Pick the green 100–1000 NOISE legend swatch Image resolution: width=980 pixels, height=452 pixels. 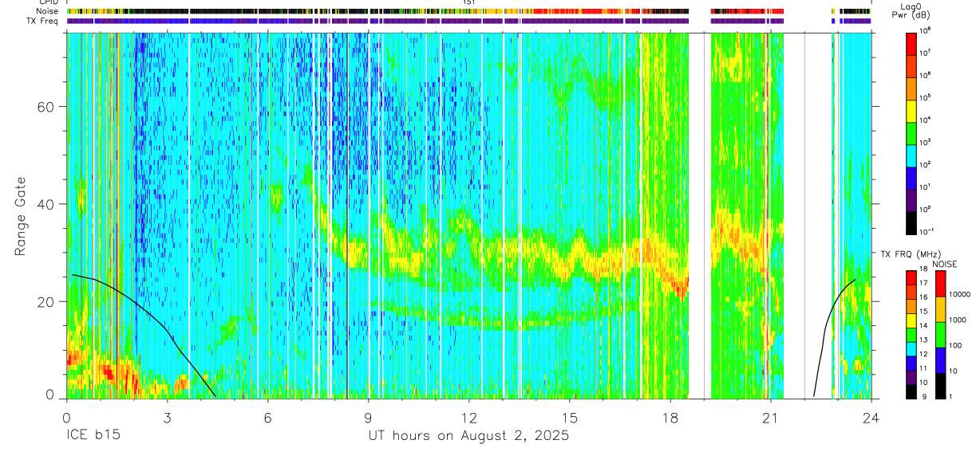coord(940,334)
